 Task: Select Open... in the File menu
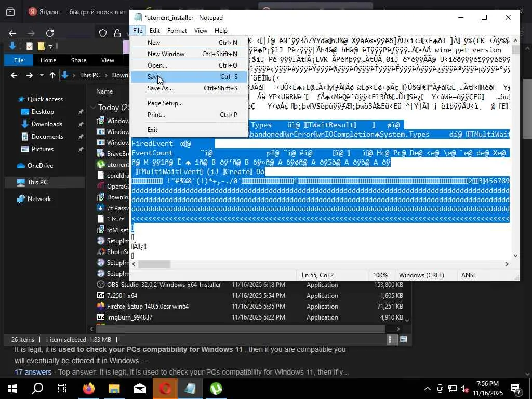[189, 65]
